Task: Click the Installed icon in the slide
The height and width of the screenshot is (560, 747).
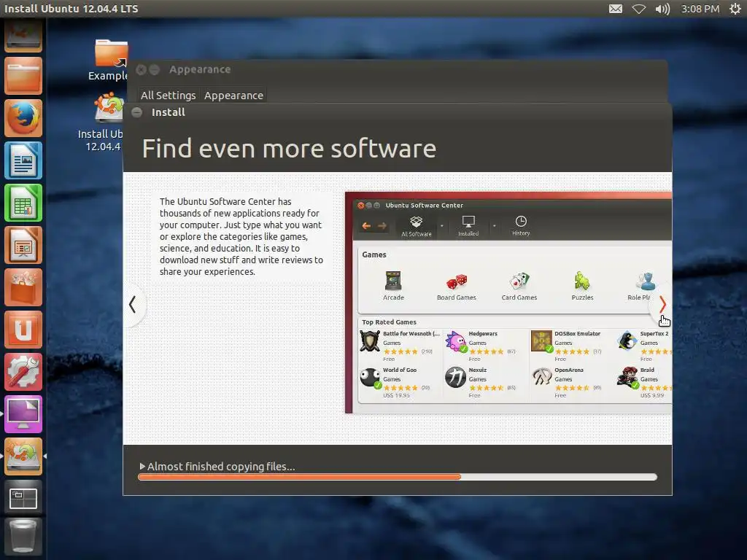Action: 468,226
